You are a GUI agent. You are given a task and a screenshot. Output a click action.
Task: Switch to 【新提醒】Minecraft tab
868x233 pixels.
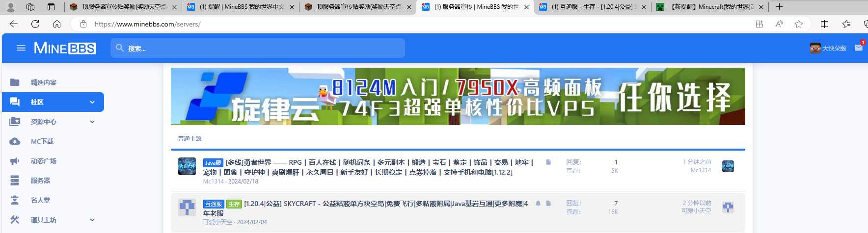(x=709, y=7)
